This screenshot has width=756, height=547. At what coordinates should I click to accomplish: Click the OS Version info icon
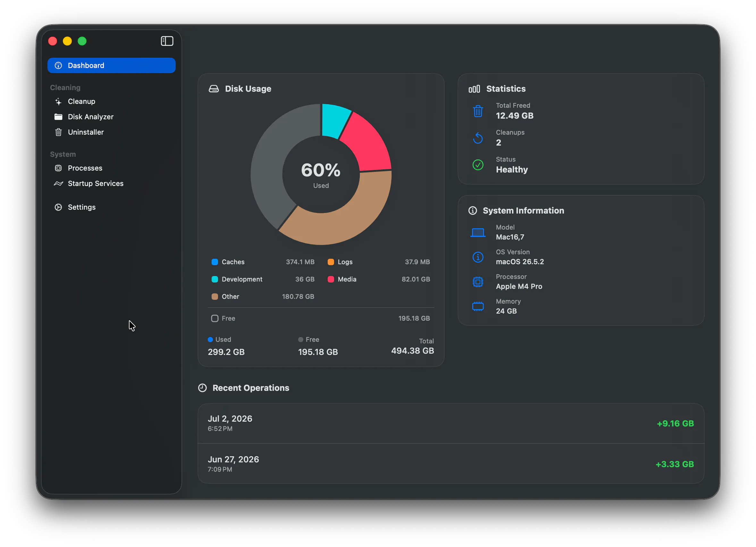(478, 257)
